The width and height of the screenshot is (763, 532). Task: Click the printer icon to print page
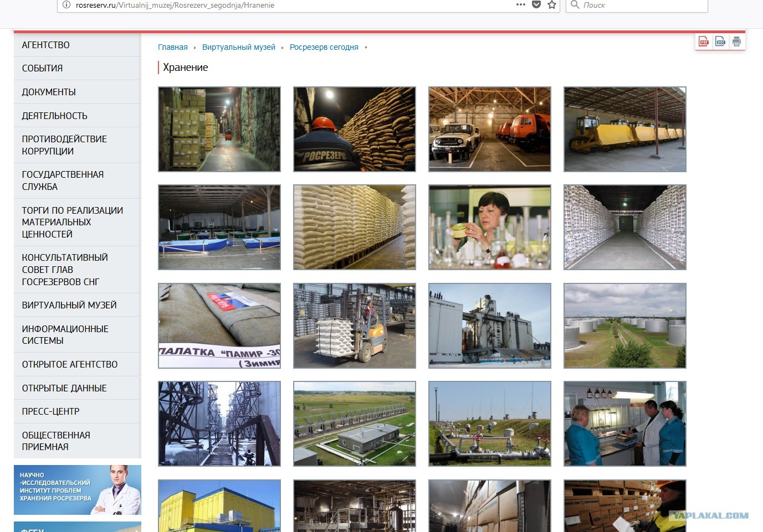pos(736,42)
